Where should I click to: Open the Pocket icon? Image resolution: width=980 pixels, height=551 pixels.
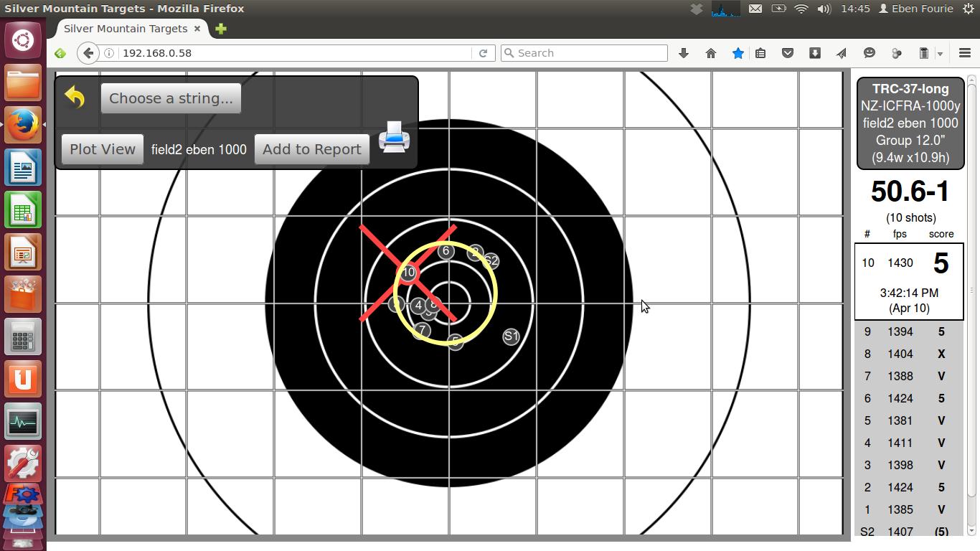[788, 53]
